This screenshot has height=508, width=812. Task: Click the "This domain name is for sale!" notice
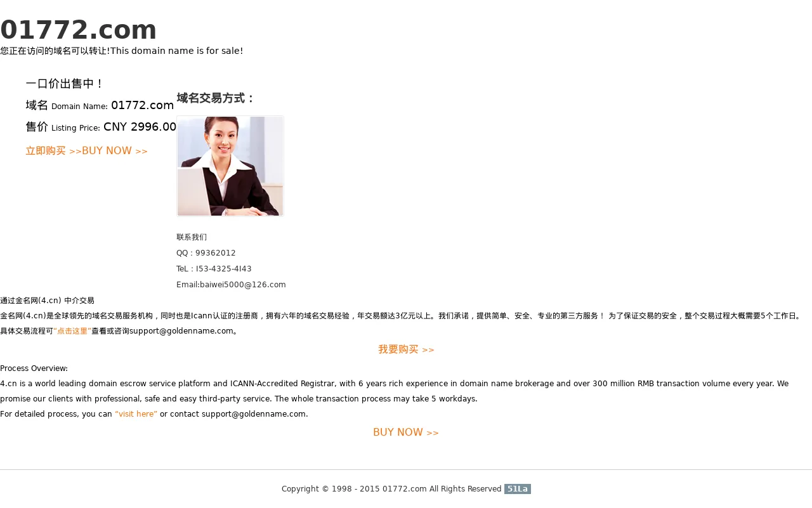pyautogui.click(x=176, y=51)
